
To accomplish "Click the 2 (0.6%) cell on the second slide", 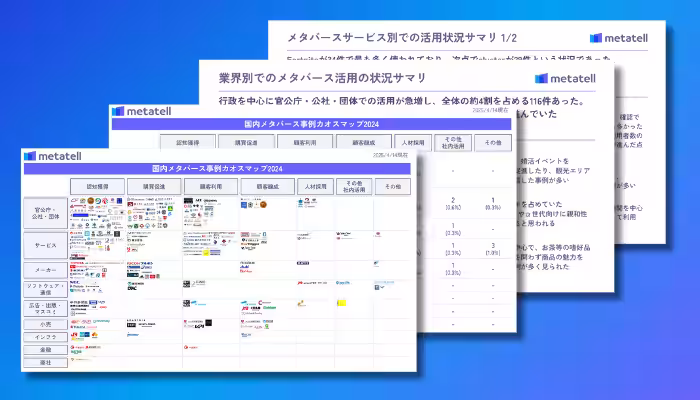I will click(453, 204).
